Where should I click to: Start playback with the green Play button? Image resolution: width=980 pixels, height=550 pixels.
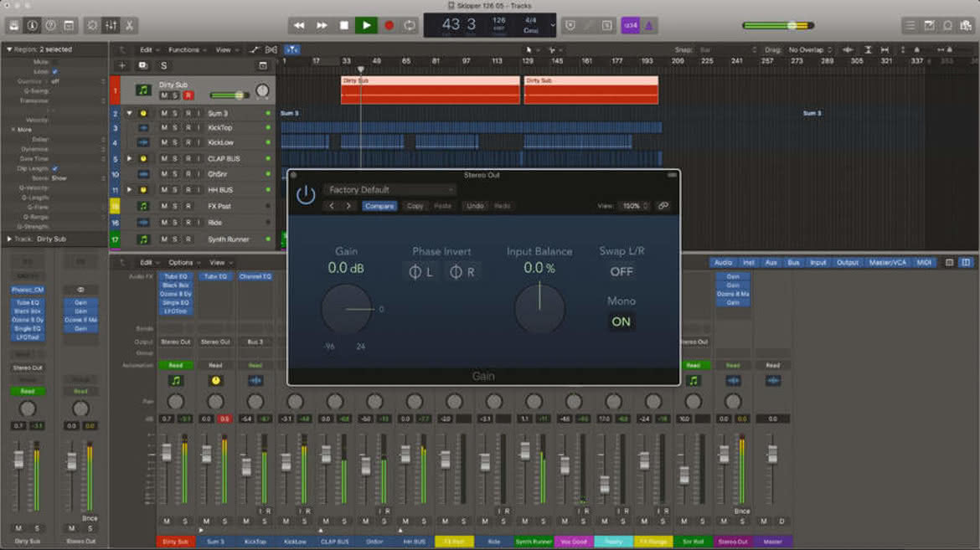tap(366, 26)
